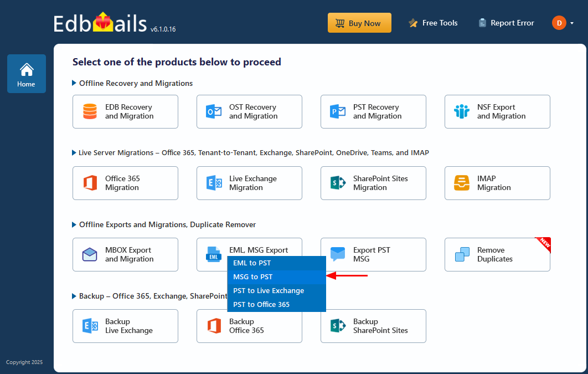The image size is (588, 374).
Task: Click the NSF Export people icon
Action: point(462,111)
